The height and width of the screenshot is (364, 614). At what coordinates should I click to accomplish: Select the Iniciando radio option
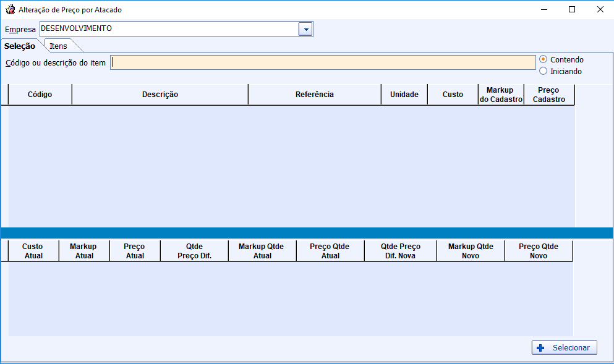pyautogui.click(x=544, y=71)
